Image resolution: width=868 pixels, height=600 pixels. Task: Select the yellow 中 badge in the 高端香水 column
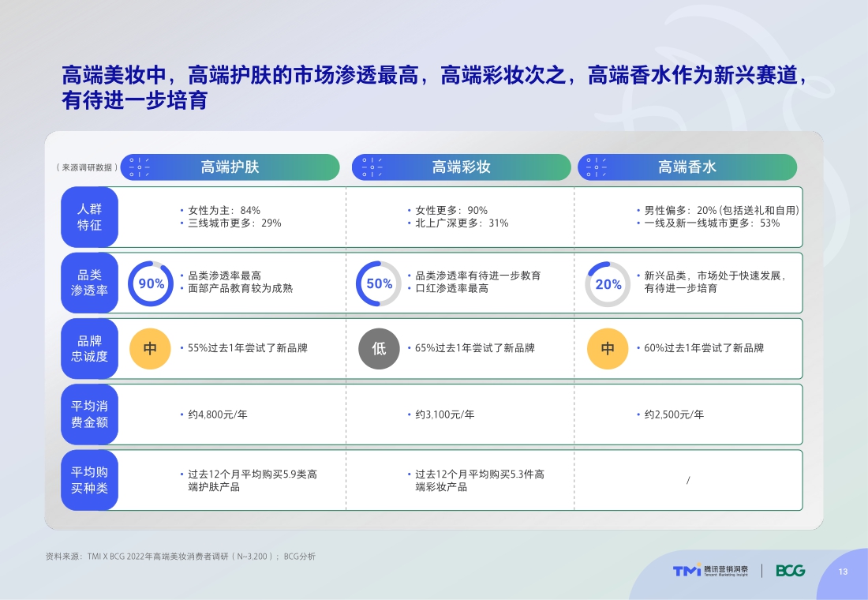(606, 348)
